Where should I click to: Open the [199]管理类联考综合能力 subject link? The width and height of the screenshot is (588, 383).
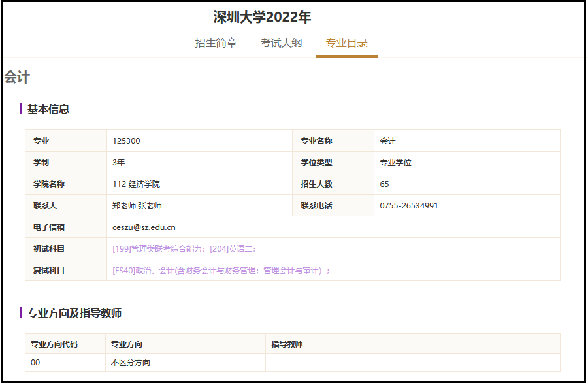click(159, 249)
